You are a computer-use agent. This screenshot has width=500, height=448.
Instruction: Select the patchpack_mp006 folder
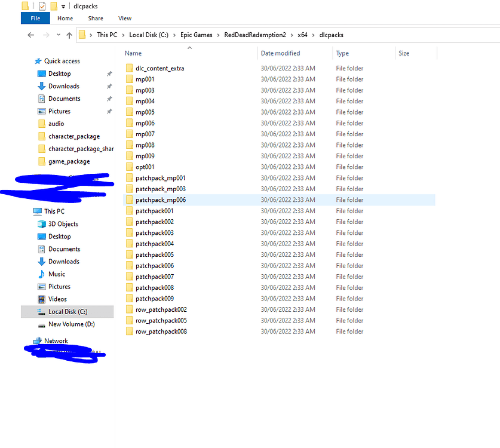click(x=163, y=200)
